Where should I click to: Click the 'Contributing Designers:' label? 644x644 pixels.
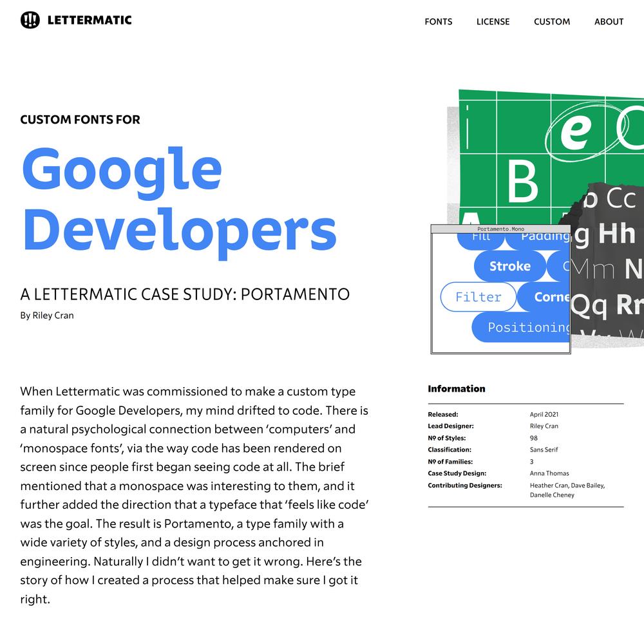pos(465,485)
